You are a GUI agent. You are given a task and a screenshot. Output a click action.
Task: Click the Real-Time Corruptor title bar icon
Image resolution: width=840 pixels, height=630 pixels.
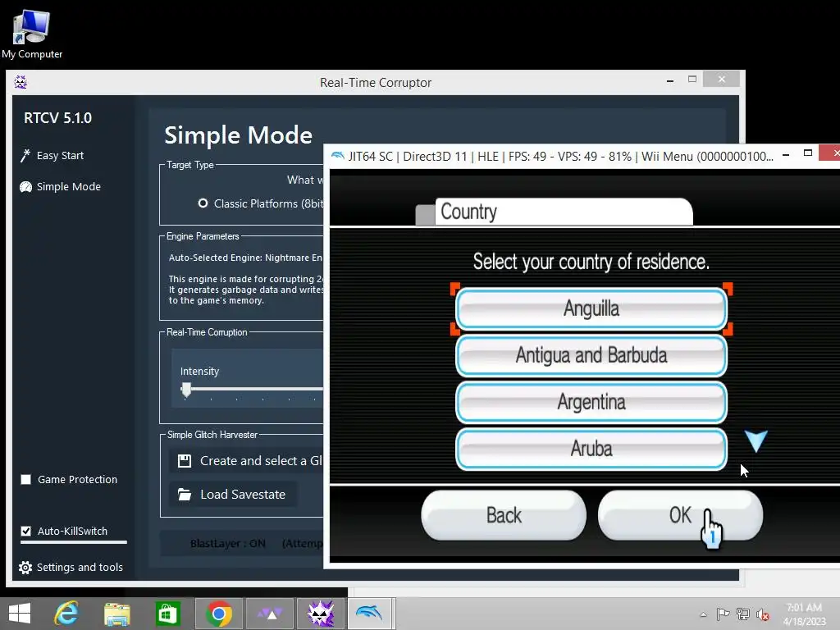(x=21, y=82)
